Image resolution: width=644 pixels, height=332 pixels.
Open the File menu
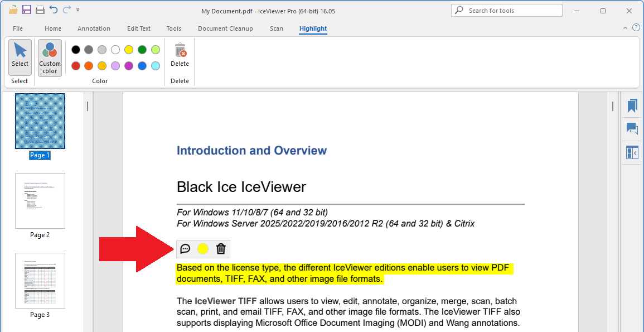coord(18,28)
